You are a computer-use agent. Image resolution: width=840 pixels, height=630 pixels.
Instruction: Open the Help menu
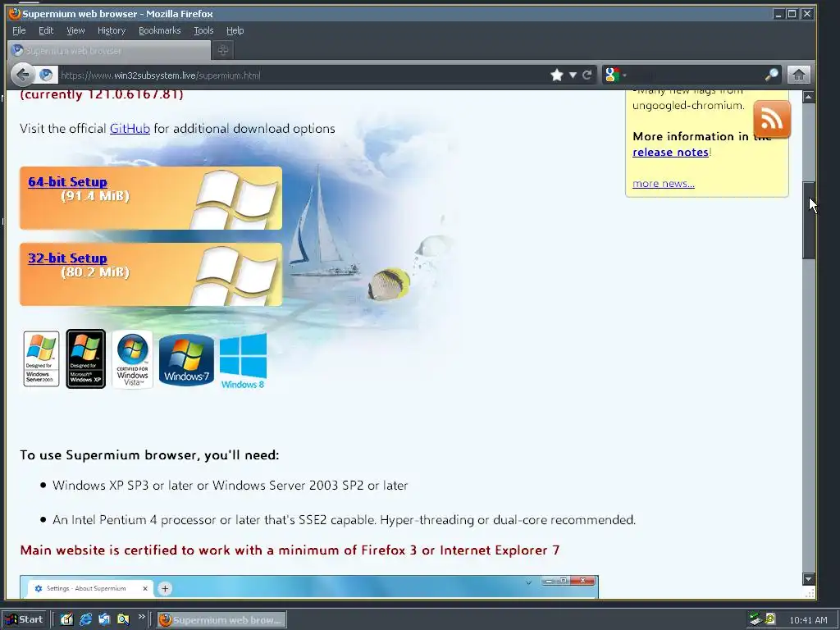235,30
